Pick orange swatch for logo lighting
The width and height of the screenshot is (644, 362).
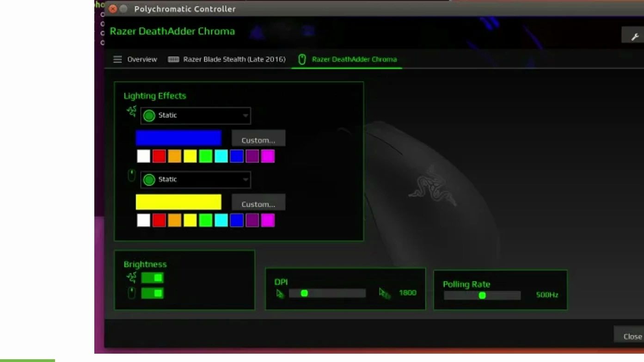[x=175, y=156]
